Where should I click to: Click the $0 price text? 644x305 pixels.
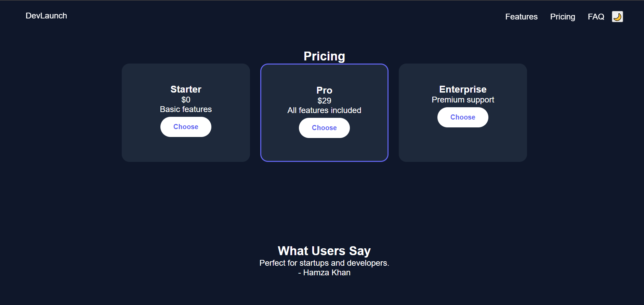tap(186, 100)
